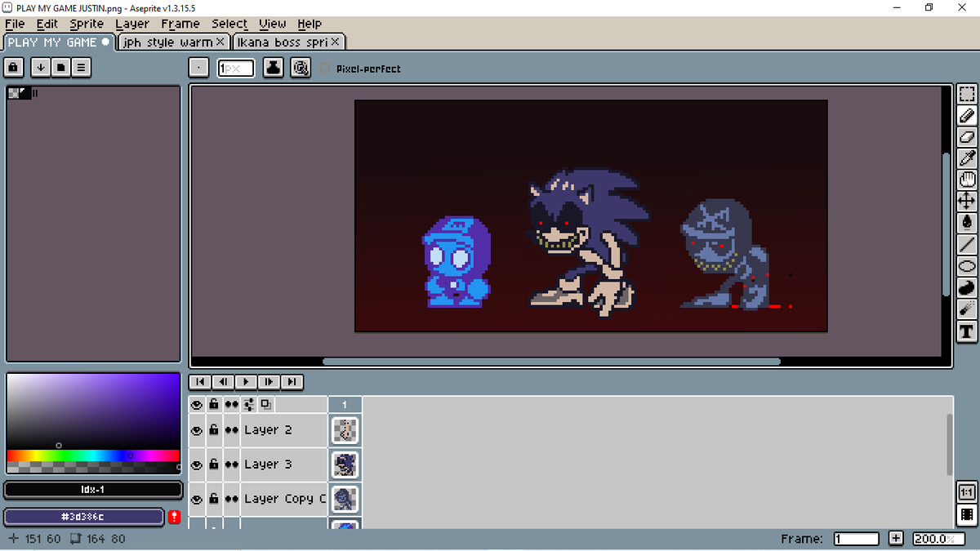980x551 pixels.
Task: Select the Text tool
Action: click(966, 331)
